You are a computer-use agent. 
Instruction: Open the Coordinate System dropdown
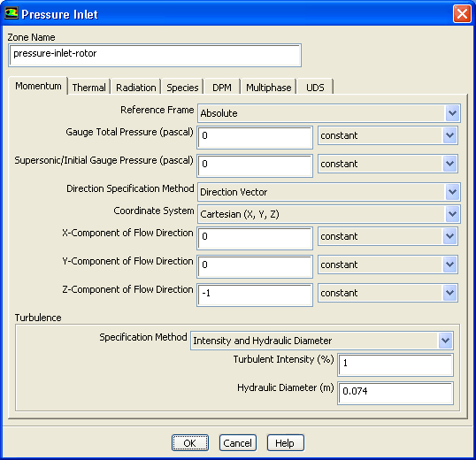pos(452,214)
